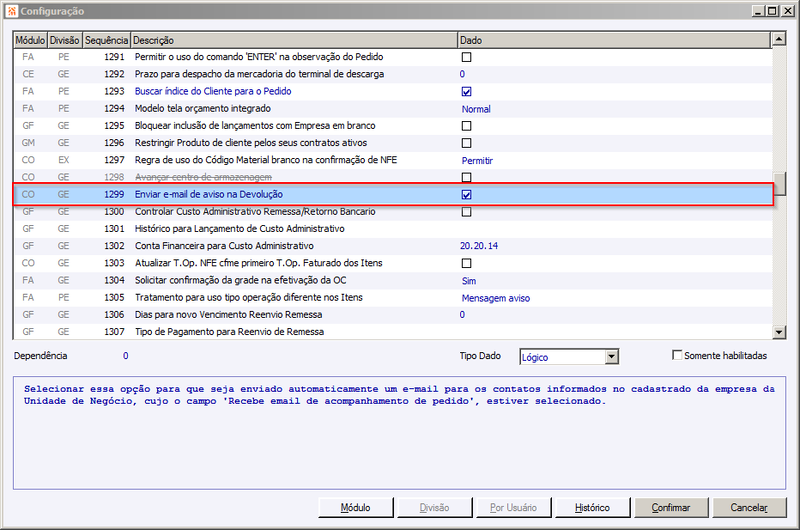Click the Tipo Dado label

click(480, 356)
